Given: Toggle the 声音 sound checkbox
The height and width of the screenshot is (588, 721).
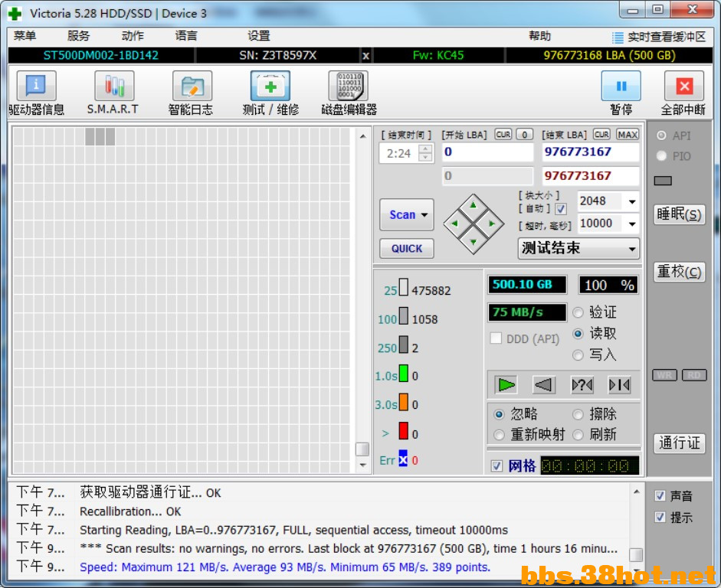Looking at the screenshot, I should [660, 495].
